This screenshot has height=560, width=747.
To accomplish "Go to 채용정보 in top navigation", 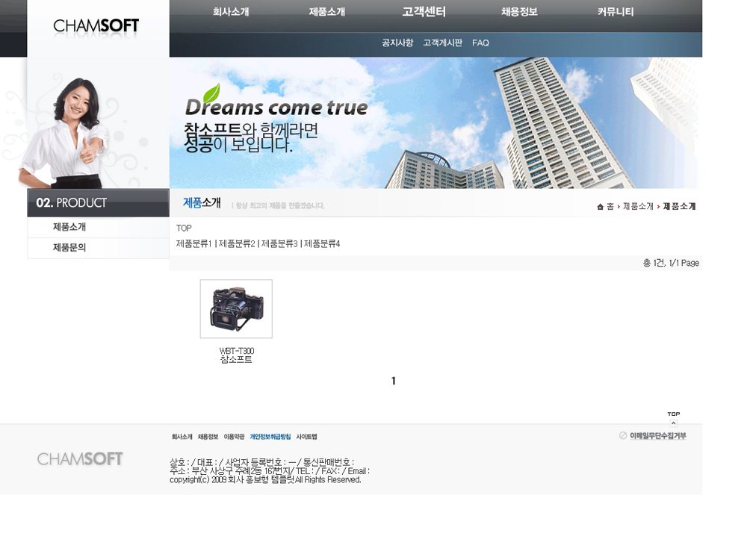I will tap(519, 12).
